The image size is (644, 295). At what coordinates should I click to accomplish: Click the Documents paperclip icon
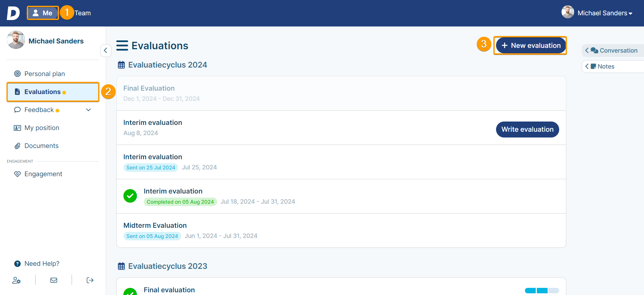17,146
